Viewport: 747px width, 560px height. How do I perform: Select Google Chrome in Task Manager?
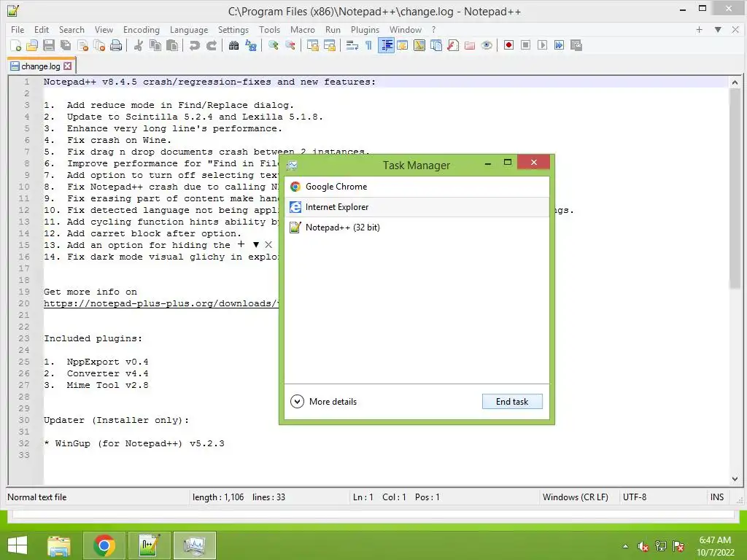(x=417, y=187)
